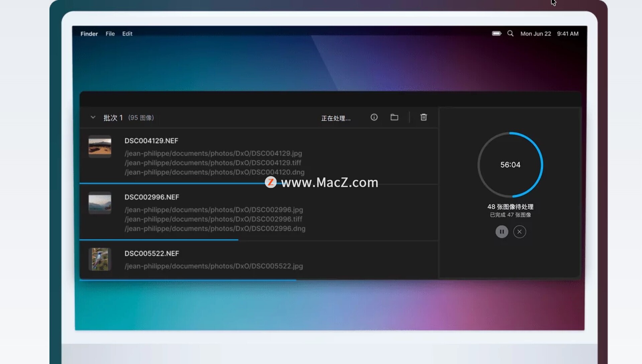Pause the batch processing
This screenshot has height=364, width=642.
[x=502, y=232]
